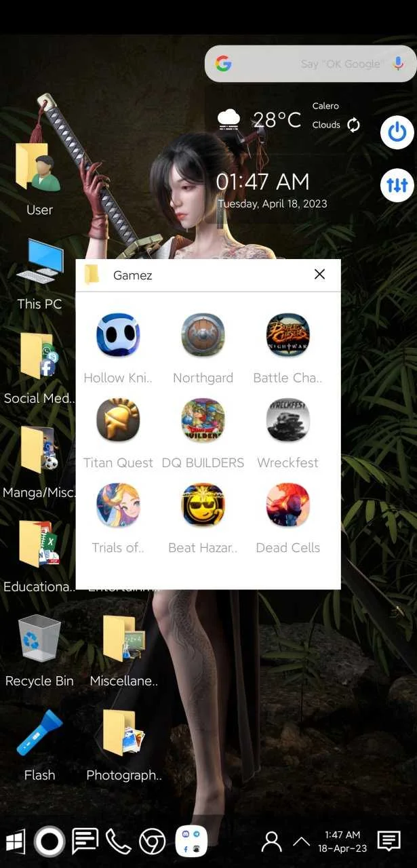Open the messages app in taskbar
The height and width of the screenshot is (868, 417).
coord(85,842)
